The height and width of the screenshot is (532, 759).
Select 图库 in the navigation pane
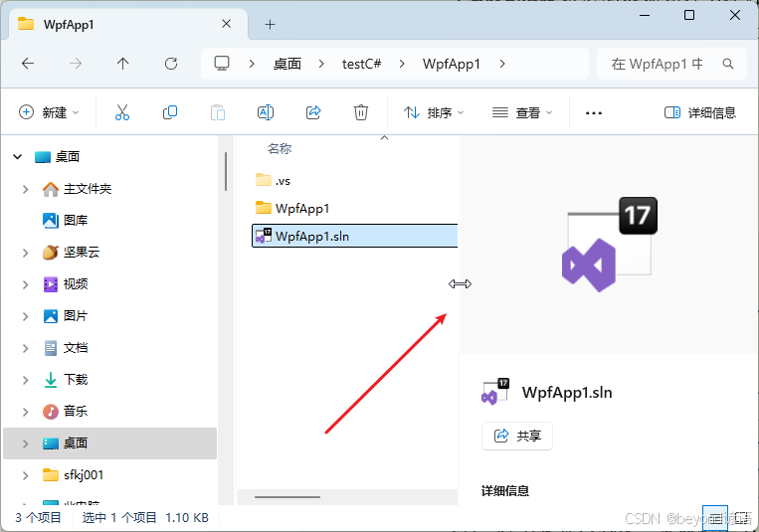pos(76,220)
